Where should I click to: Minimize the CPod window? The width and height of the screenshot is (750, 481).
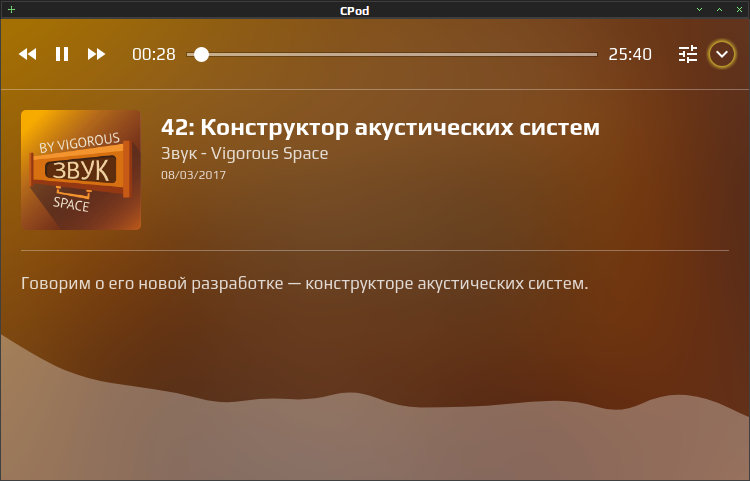699,10
